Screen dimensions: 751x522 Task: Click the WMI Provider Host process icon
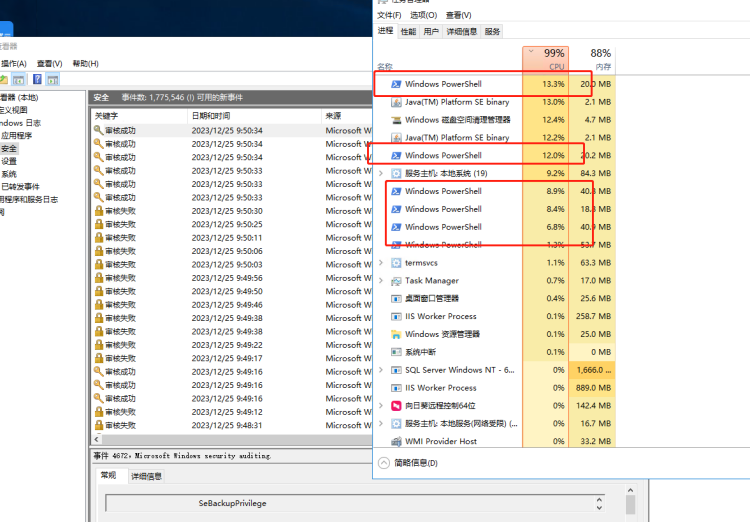(396, 441)
